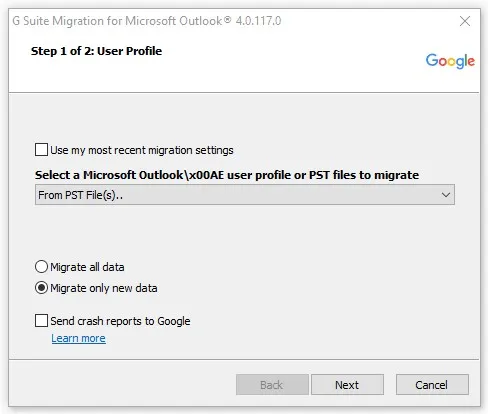Image resolution: width=488 pixels, height=414 pixels.
Task: Open the 'From PST File(s)..' profile dropdown
Action: tap(245, 195)
